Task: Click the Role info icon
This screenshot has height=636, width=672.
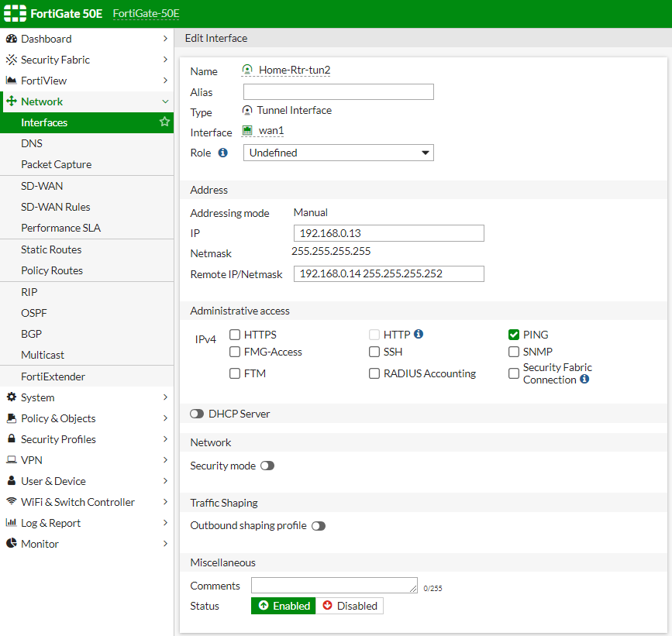Action: tap(223, 153)
